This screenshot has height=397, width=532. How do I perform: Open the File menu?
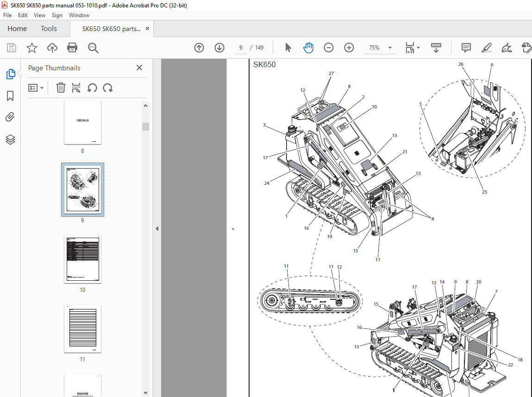(x=7, y=15)
